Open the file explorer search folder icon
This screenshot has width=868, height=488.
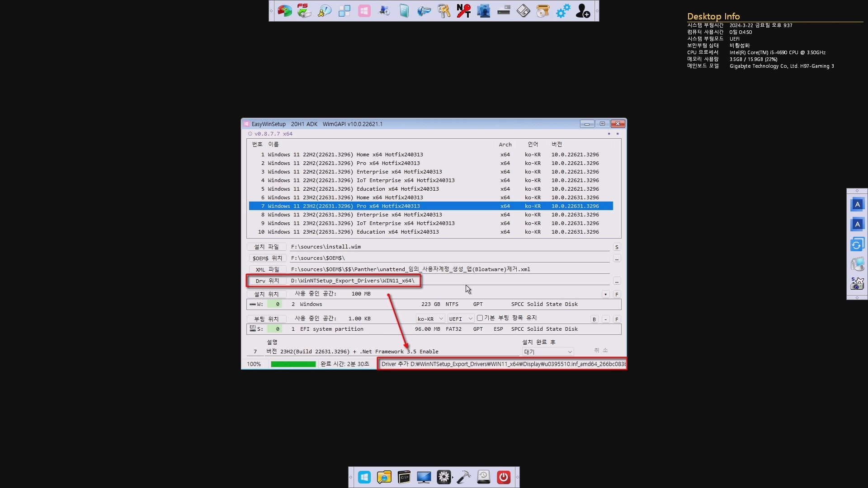(x=384, y=477)
